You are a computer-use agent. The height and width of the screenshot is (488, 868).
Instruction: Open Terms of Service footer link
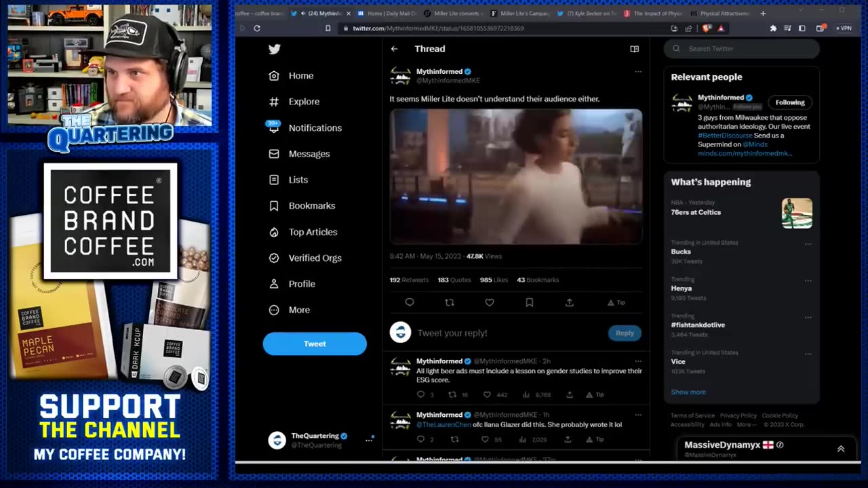tap(692, 415)
